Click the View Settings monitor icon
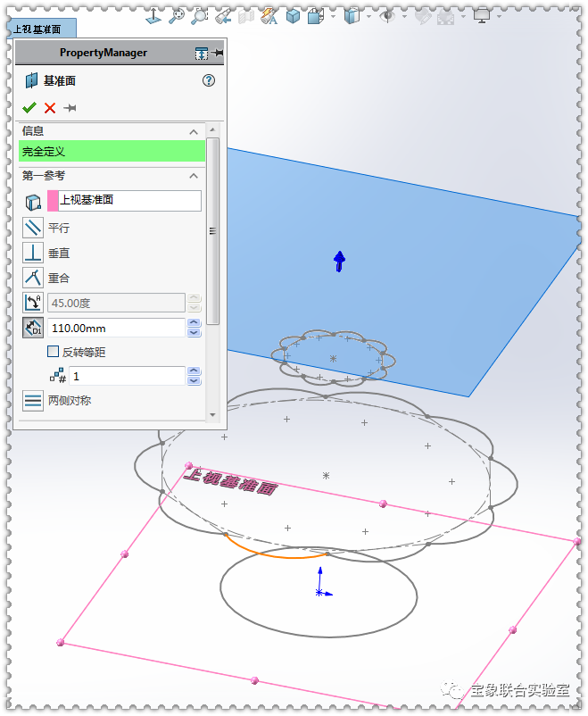The image size is (588, 716). (x=482, y=16)
